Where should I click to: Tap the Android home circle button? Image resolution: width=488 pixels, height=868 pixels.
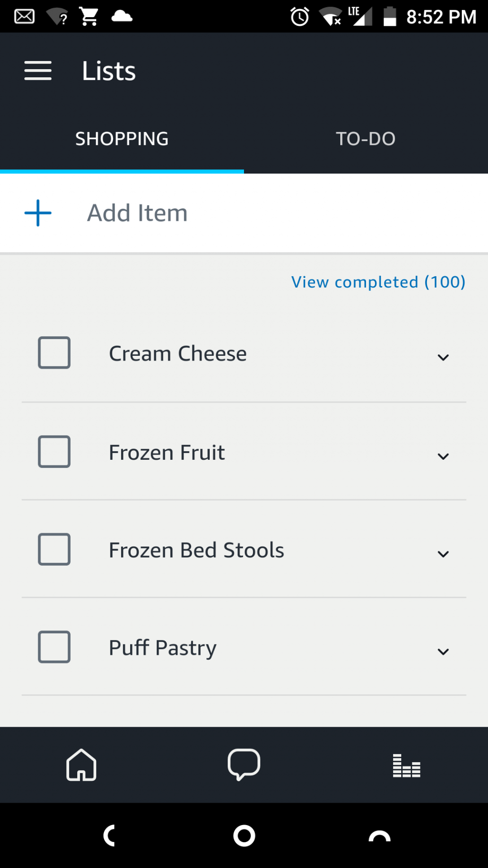pos(244,836)
